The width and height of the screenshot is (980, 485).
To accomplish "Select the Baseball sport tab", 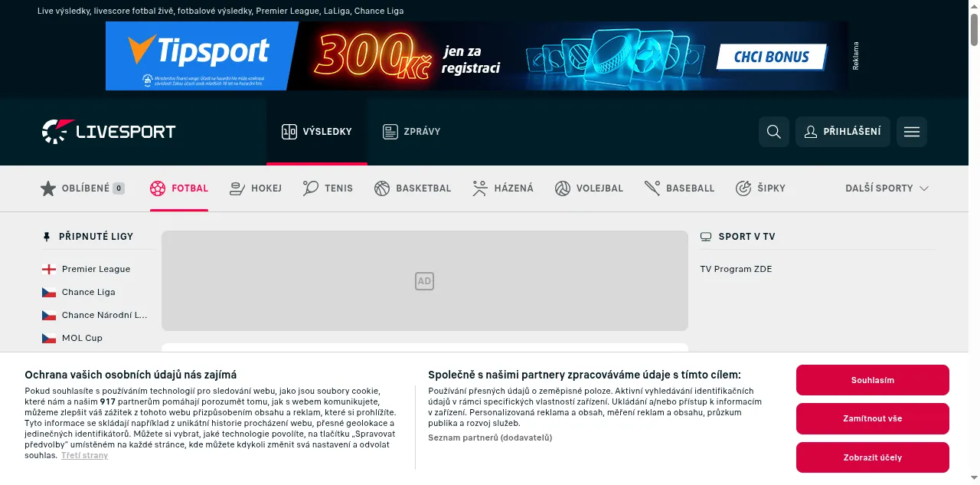I will 680,188.
